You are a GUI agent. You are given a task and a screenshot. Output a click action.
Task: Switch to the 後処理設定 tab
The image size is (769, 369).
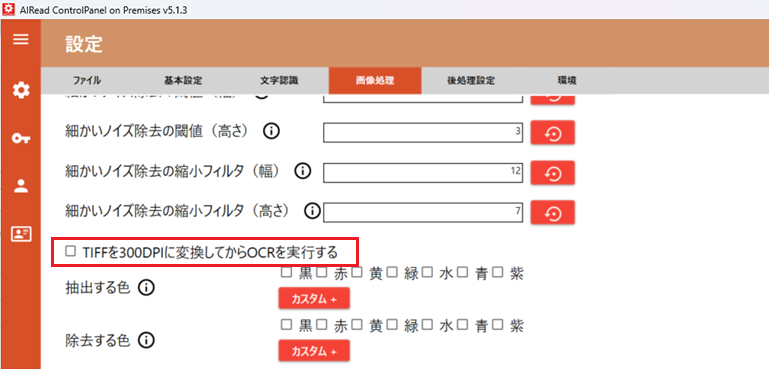pyautogui.click(x=470, y=80)
